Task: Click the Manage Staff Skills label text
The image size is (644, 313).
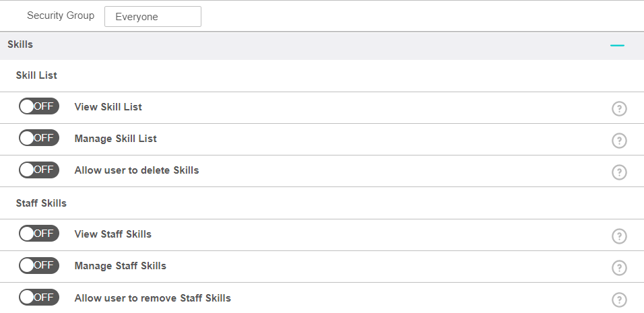Action: [x=120, y=266]
